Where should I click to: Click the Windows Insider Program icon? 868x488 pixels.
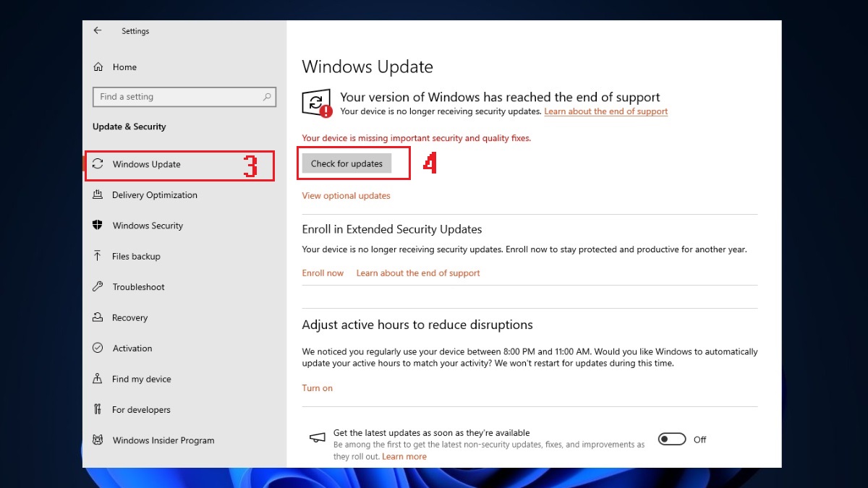pyautogui.click(x=98, y=440)
